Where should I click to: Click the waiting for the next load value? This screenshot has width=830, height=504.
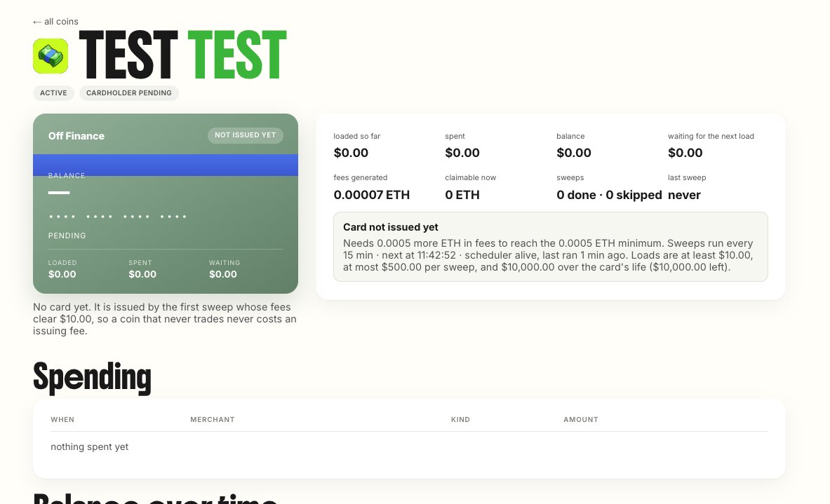pyautogui.click(x=685, y=153)
